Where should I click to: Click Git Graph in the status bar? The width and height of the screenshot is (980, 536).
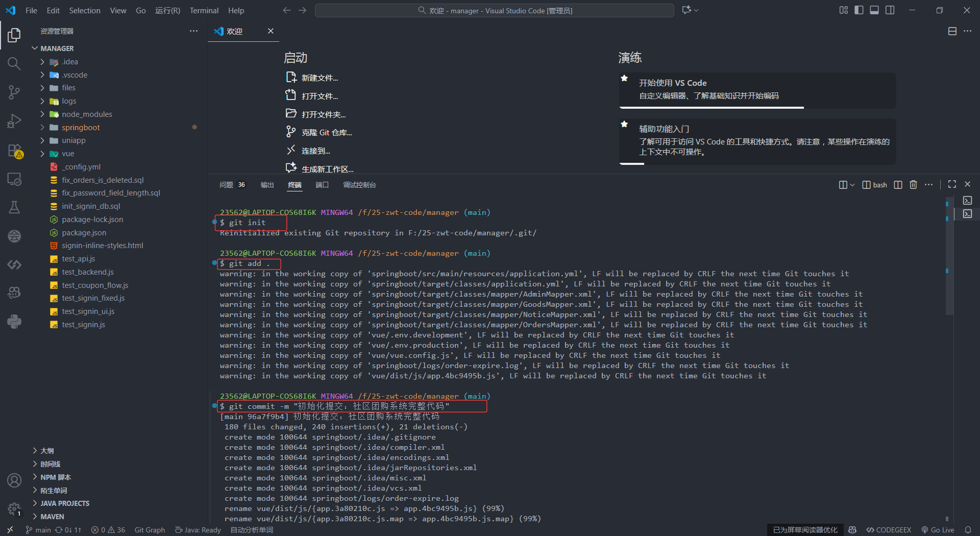click(150, 530)
